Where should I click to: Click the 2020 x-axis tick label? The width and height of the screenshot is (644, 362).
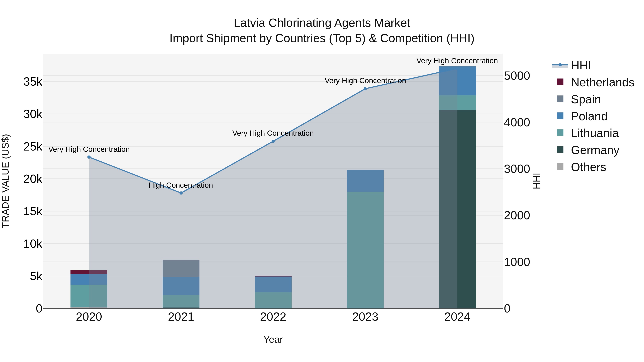pyautogui.click(x=89, y=317)
